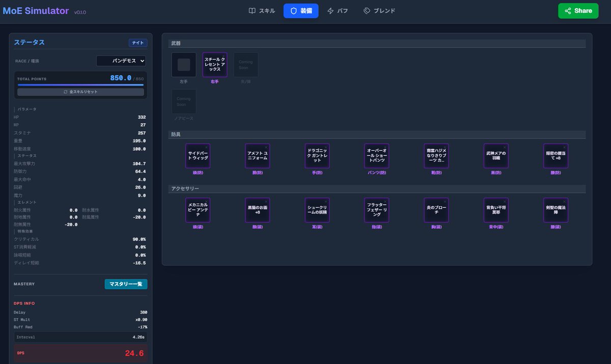Remove 背負い干将莫耶 with its × icon

(x=504, y=201)
